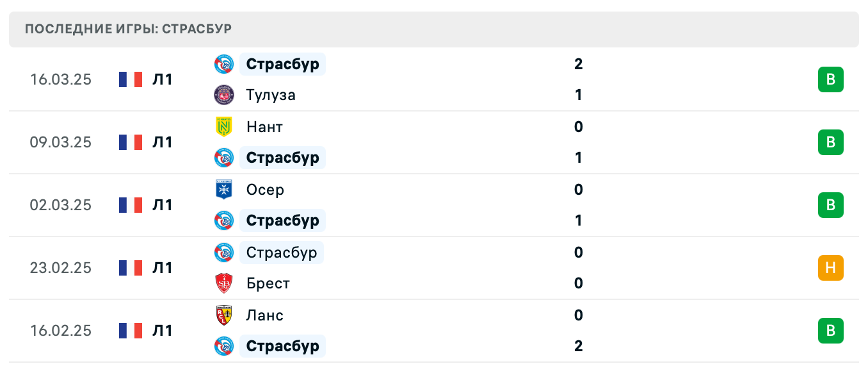Select the orange Н draw badge against Brest

(831, 268)
